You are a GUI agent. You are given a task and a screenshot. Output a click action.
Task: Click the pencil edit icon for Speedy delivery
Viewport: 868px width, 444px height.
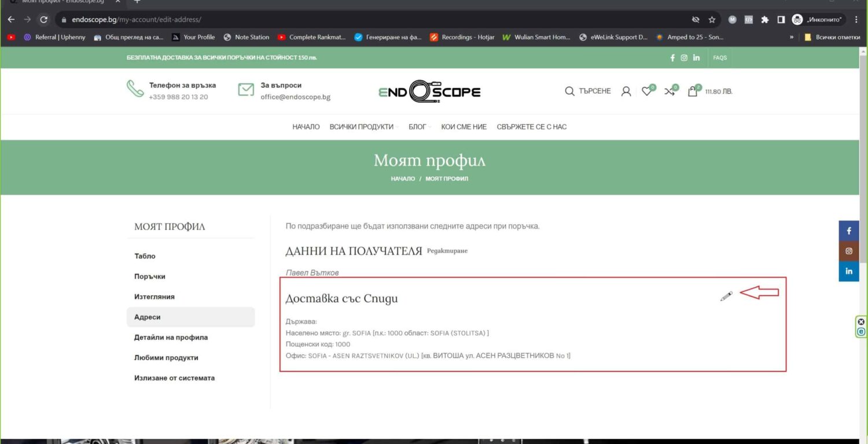click(x=726, y=296)
